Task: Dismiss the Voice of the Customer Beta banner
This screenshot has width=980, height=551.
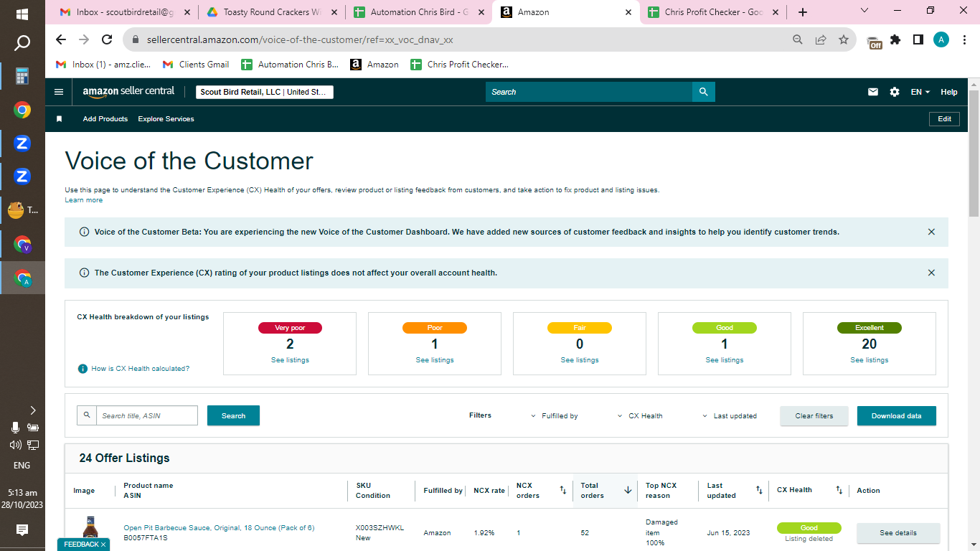Action: click(931, 232)
